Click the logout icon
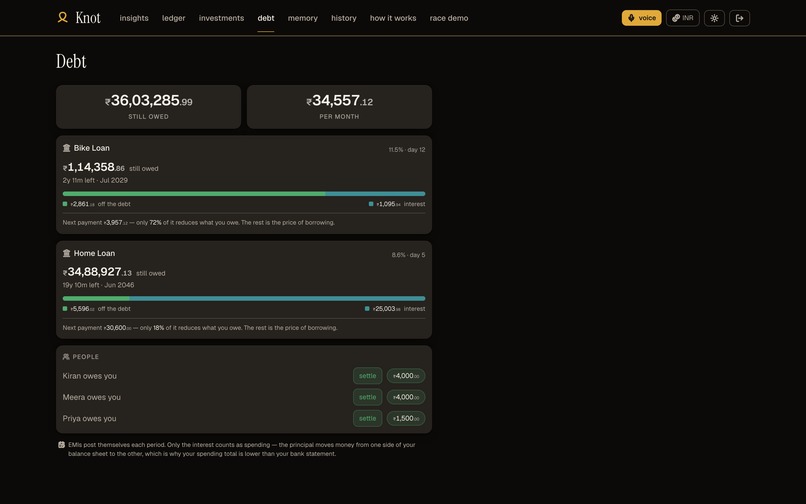The height and width of the screenshot is (504, 806). point(740,18)
